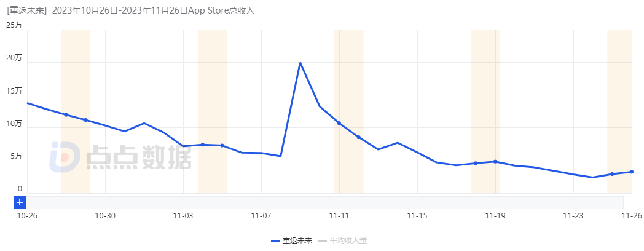Select the first line marker after 10-26

(x=66, y=115)
